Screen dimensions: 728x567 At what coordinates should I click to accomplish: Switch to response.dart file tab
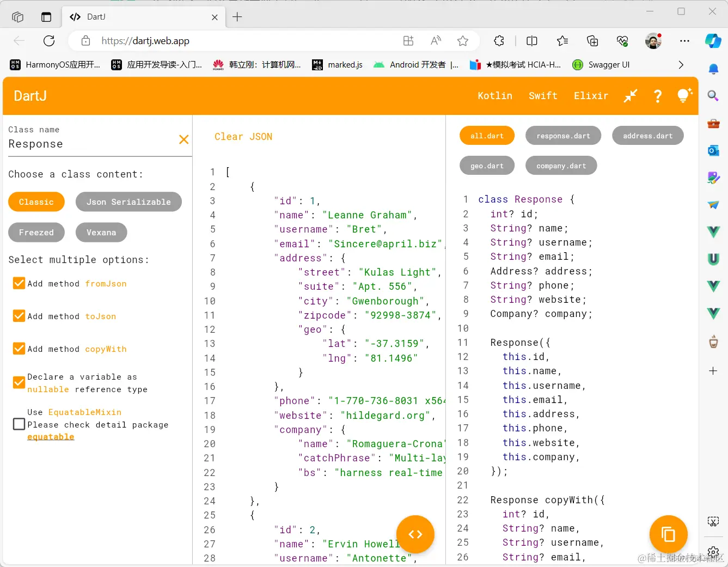pyautogui.click(x=563, y=136)
